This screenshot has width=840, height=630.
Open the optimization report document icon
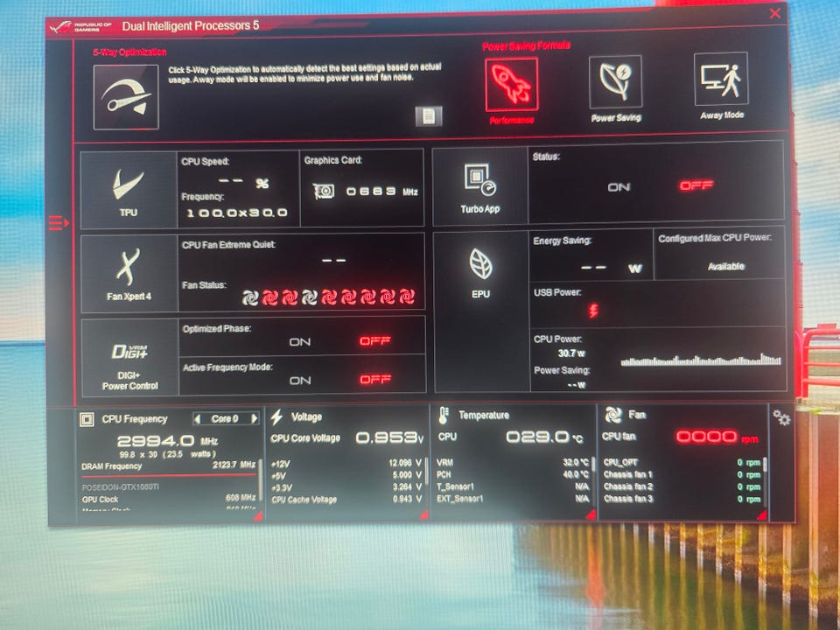tap(429, 115)
